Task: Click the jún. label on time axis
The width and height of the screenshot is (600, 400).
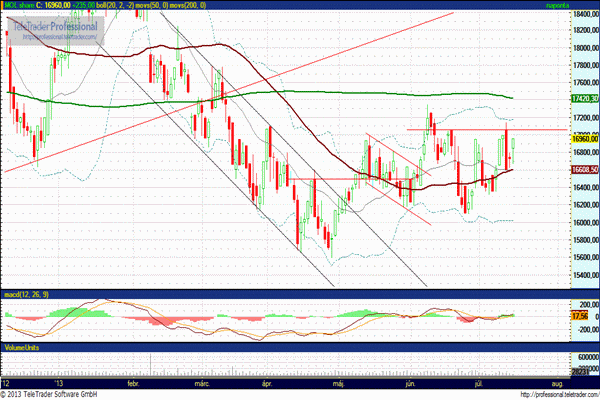Action: [x=412, y=384]
